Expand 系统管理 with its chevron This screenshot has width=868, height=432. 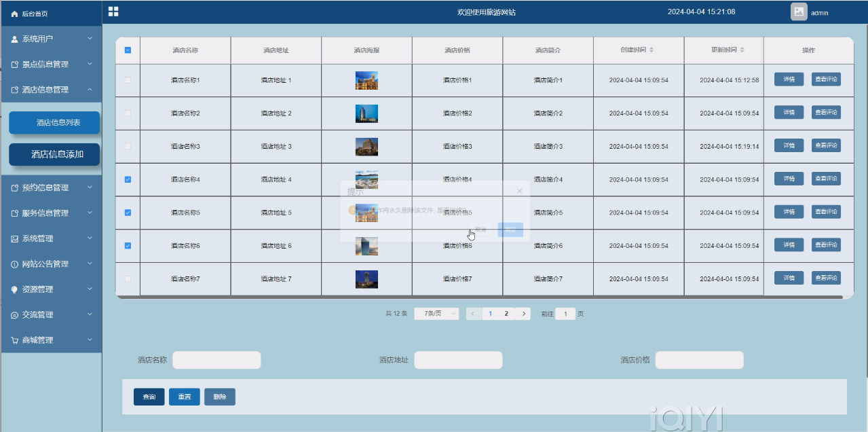point(90,238)
